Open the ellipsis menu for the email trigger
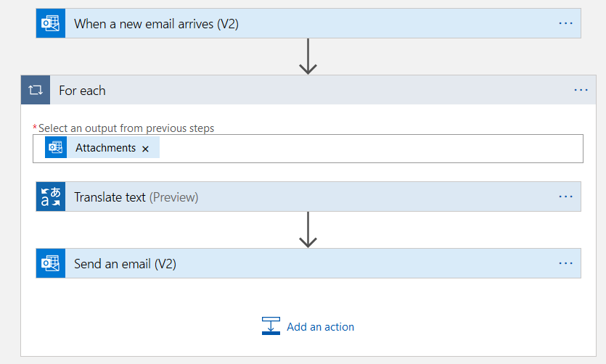Viewport: 606px width, 364px height. pyautogui.click(x=565, y=23)
